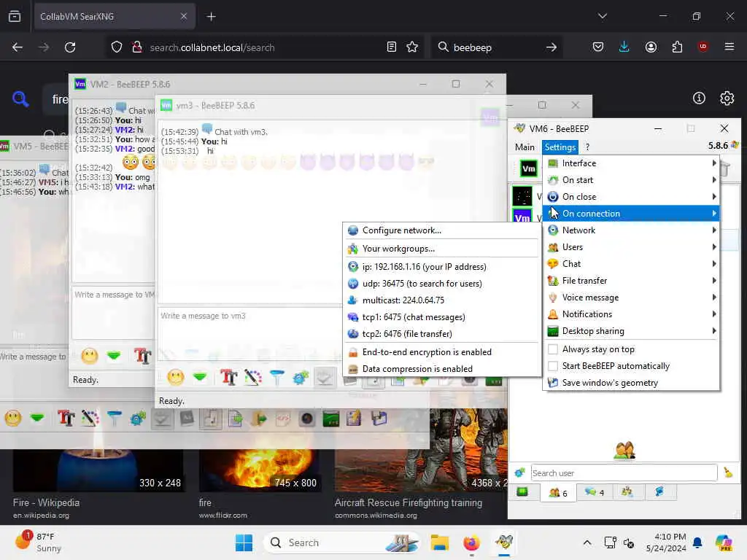Click tcp1: 6475 chat messages entry

[x=441, y=317]
